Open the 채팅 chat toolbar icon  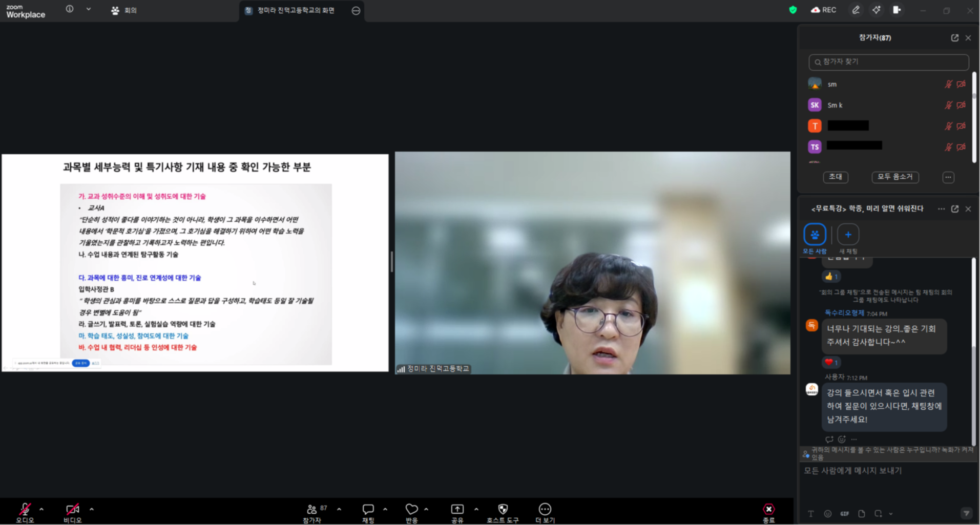pos(368,509)
